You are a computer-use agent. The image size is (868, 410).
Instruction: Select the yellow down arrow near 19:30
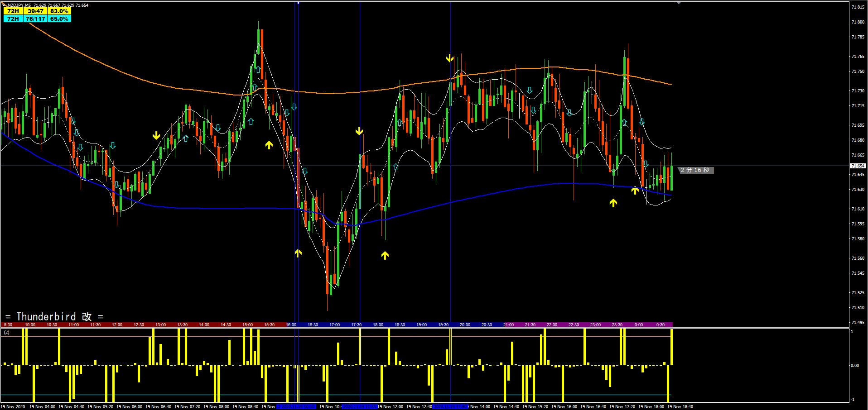[449, 58]
